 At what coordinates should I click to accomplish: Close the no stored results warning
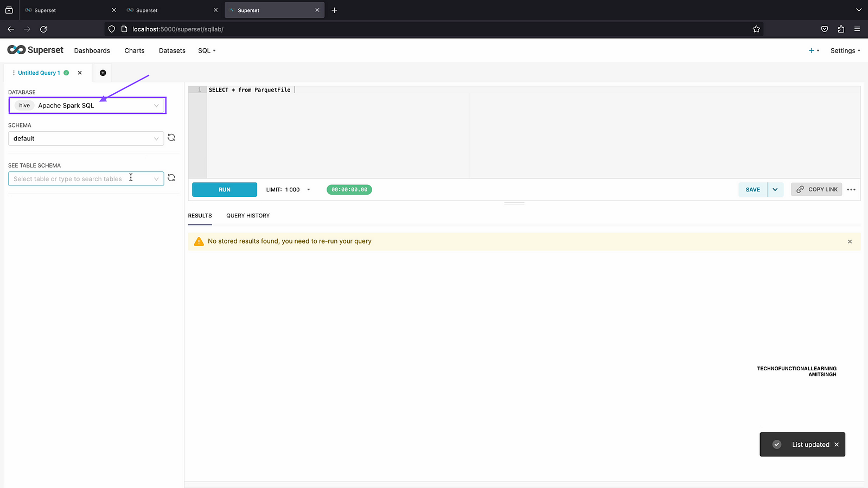coord(850,241)
